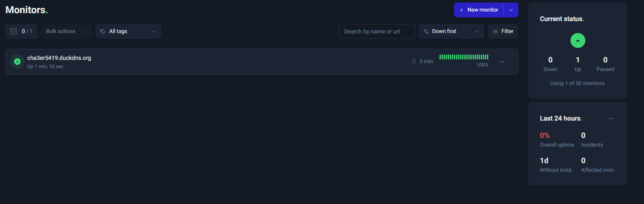Expand the New monitor split-button arrow
This screenshot has height=204, width=644.
(511, 10)
